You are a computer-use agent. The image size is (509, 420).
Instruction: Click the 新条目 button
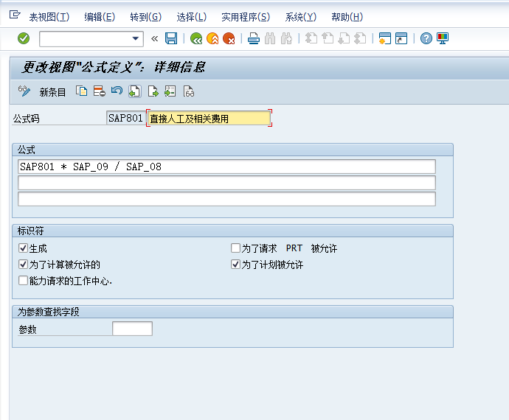click(x=52, y=92)
